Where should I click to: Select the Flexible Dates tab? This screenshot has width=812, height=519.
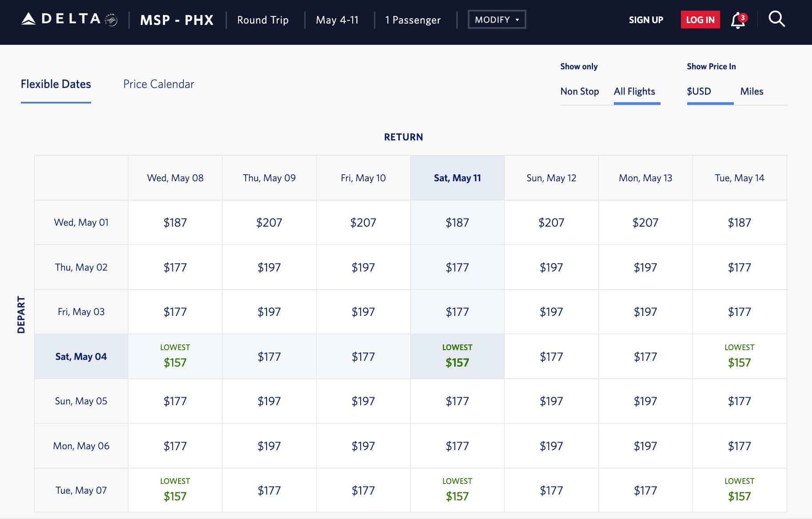[56, 84]
